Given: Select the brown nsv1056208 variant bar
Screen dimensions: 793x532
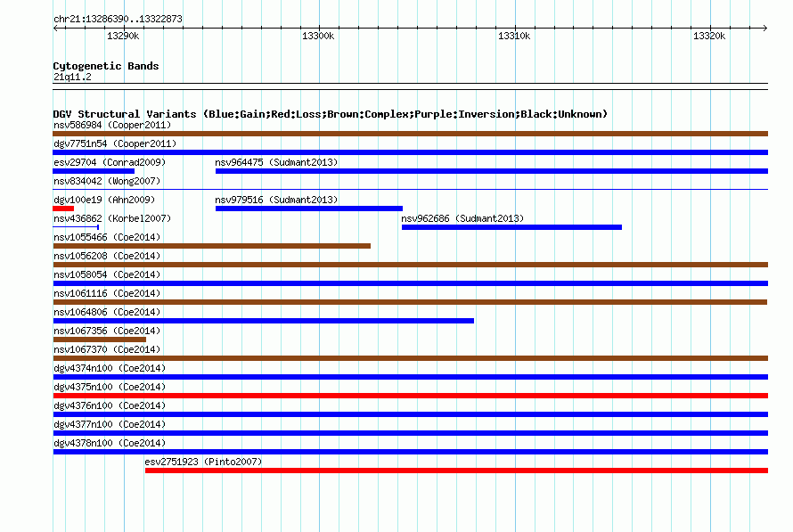Looking at the screenshot, I should (410, 265).
